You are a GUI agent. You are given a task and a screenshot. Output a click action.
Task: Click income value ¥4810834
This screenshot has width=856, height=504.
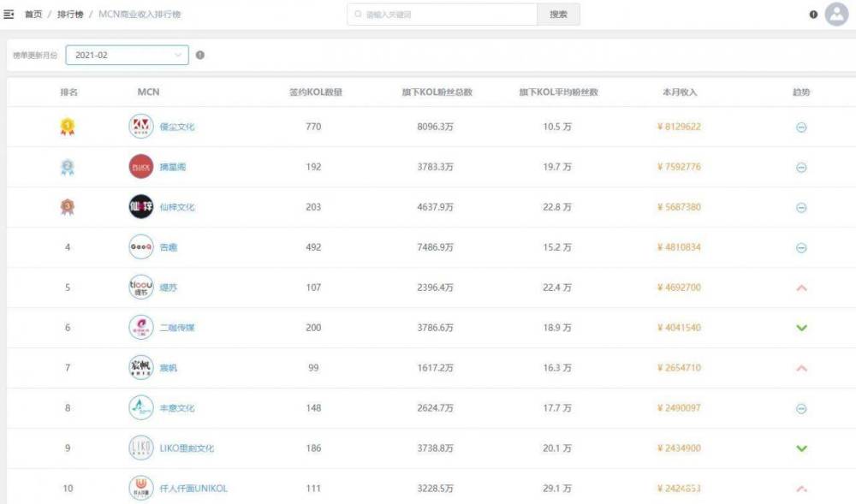tap(679, 247)
